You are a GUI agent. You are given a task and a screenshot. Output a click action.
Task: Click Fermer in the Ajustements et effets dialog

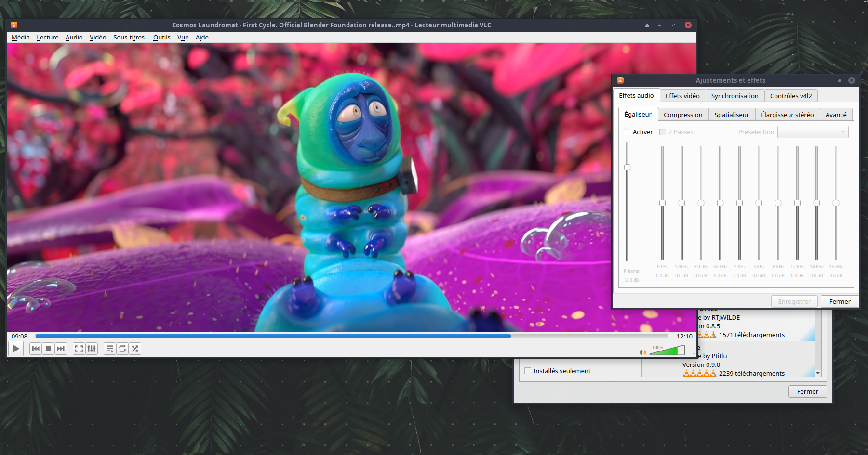839,301
